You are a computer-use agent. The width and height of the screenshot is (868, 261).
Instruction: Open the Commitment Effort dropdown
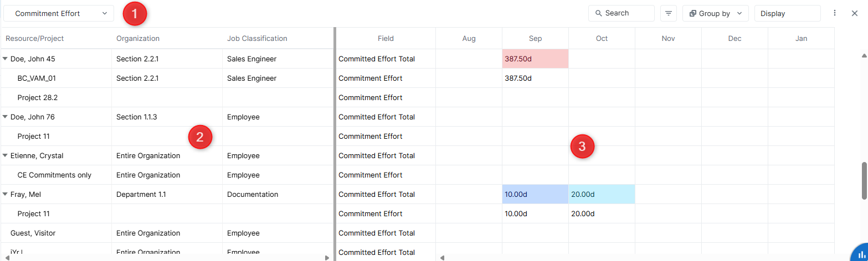point(59,13)
